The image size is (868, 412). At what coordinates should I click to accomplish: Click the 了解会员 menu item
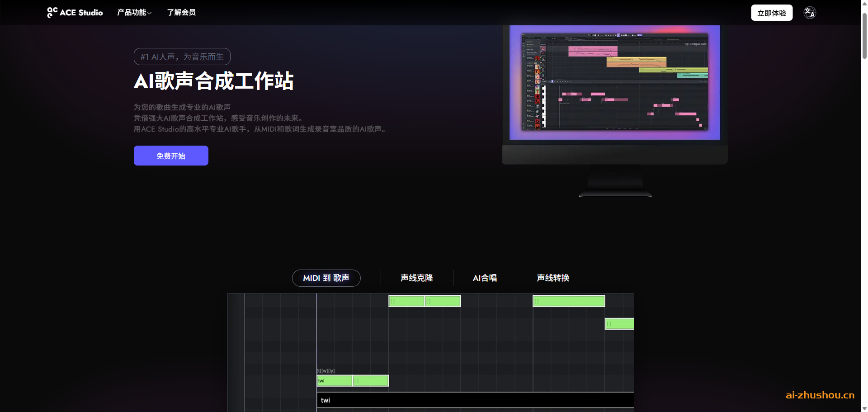pos(182,12)
